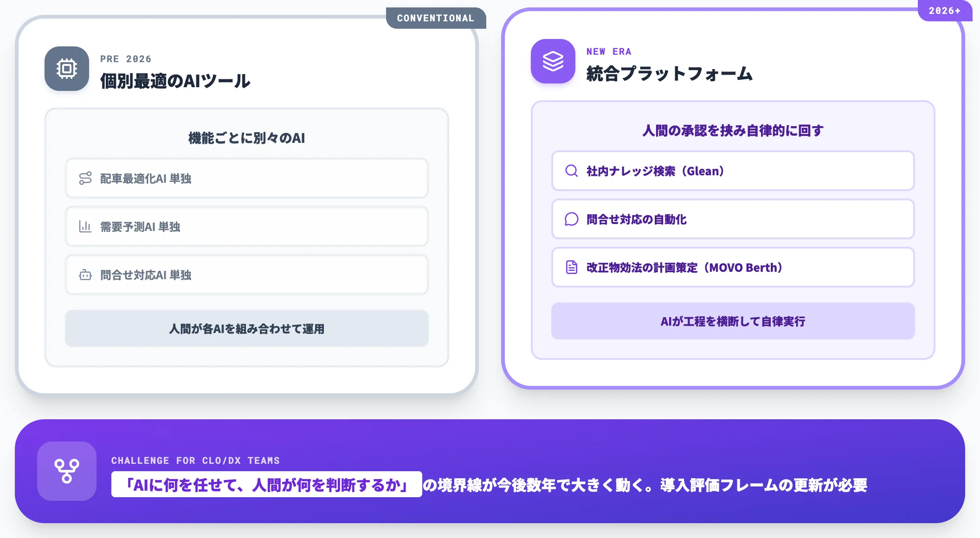Click the CHALLENGE FOR CLO/DX TEAMS label
The image size is (980, 538).
(195, 461)
